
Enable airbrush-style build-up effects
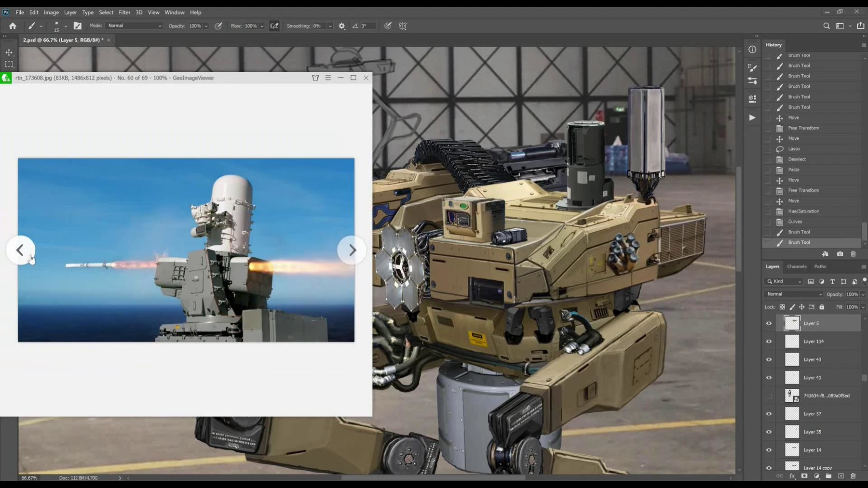[x=274, y=26]
